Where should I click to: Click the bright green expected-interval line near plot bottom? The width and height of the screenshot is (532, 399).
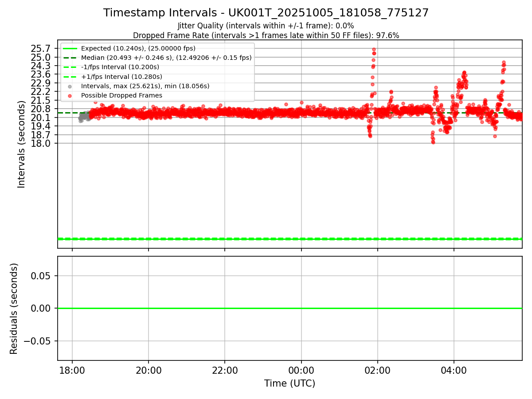point(289,239)
